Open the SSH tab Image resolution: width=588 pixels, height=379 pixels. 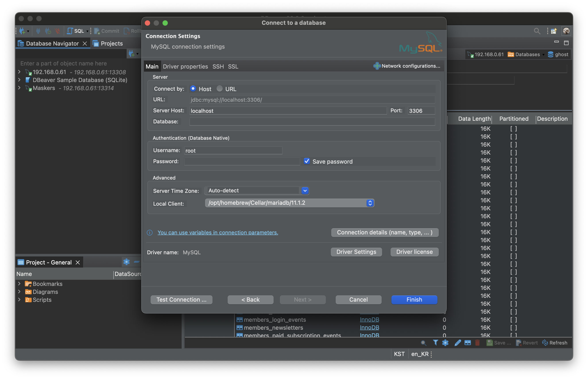pos(218,67)
